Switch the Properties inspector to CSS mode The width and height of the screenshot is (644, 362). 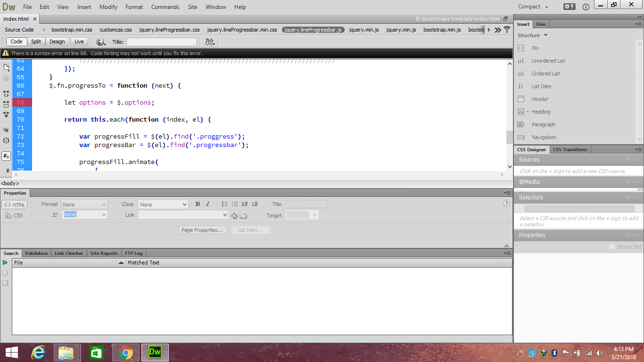(15, 215)
